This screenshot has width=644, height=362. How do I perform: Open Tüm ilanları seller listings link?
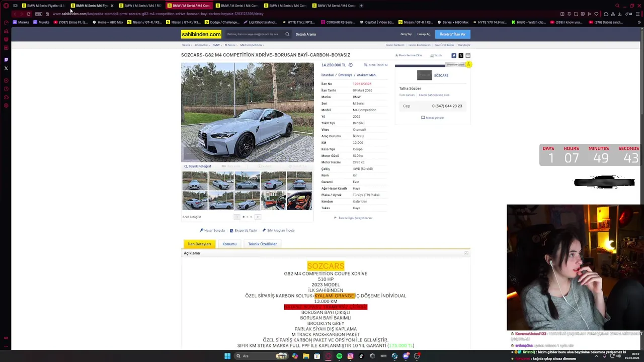coord(407,95)
